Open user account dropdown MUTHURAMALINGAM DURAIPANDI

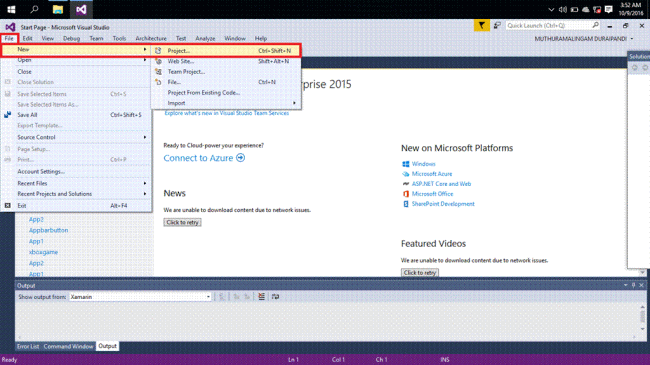pyautogui.click(x=584, y=39)
